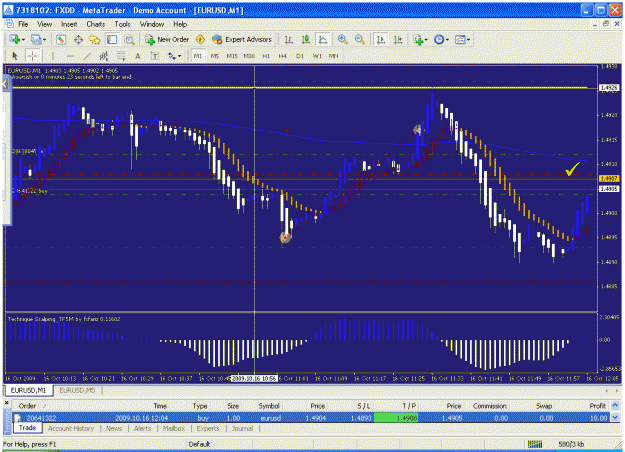Open the New Chart toolbar icon
The image size is (625, 452).
(15, 39)
